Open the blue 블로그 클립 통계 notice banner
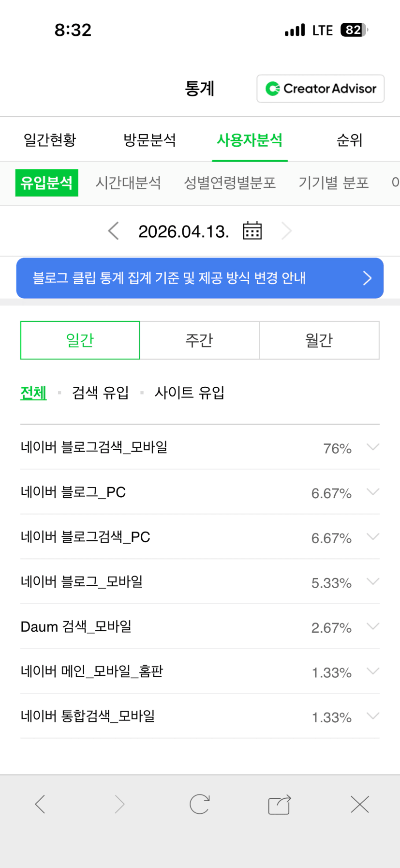Image resolution: width=400 pixels, height=868 pixels. (200, 278)
